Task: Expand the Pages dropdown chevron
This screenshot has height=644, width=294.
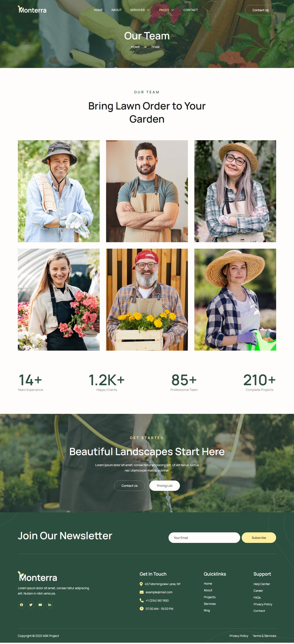Action: 172,10
